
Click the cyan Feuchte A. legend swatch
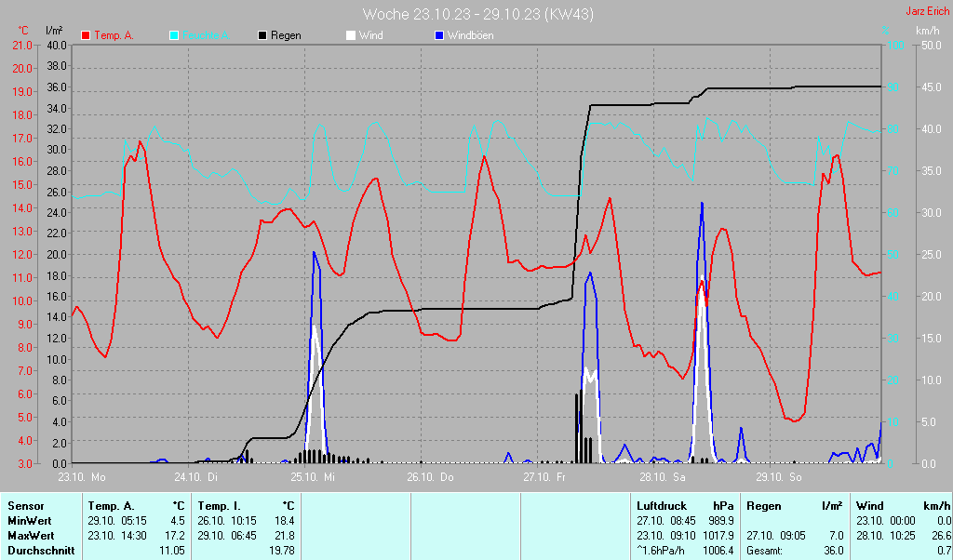(x=174, y=36)
